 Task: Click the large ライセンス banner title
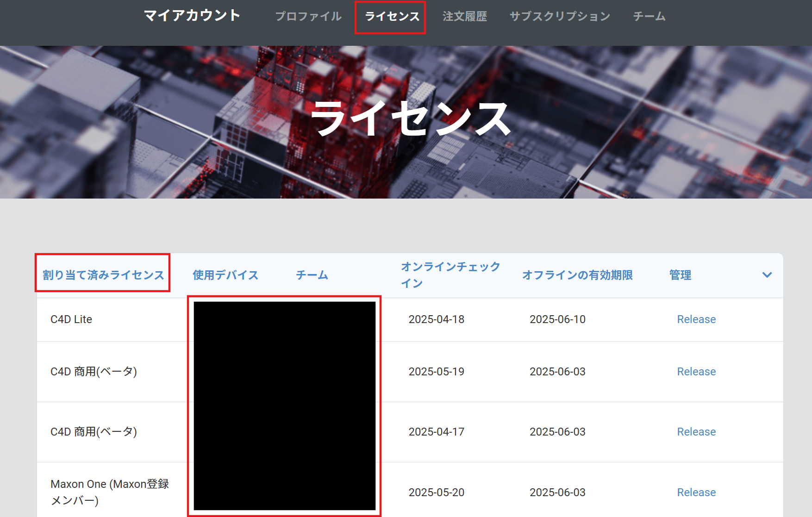411,118
